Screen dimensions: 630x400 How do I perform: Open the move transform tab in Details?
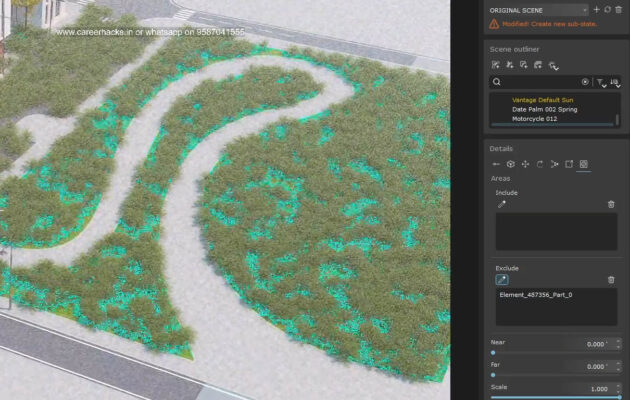click(x=525, y=163)
